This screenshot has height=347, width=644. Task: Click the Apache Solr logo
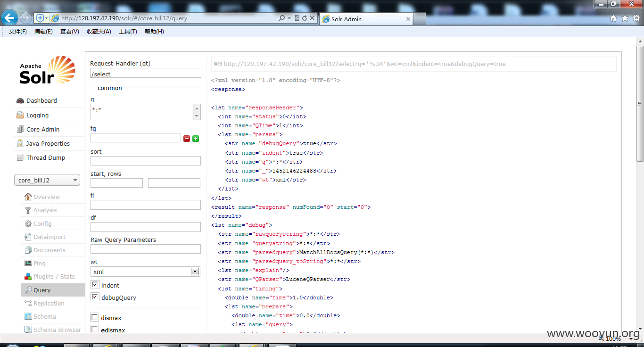tap(47, 70)
